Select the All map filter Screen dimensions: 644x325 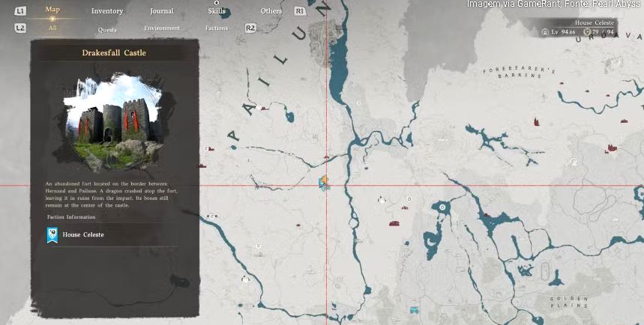point(52,28)
